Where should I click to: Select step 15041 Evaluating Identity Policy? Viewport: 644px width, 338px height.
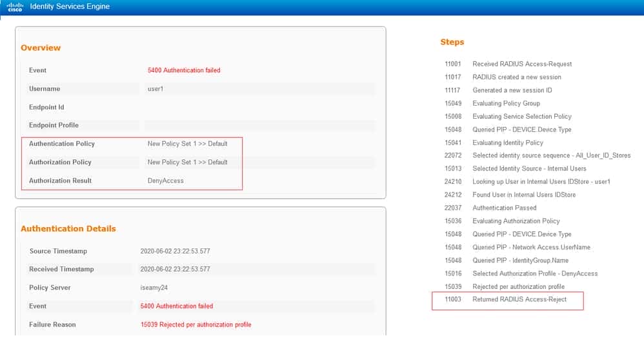click(494, 143)
